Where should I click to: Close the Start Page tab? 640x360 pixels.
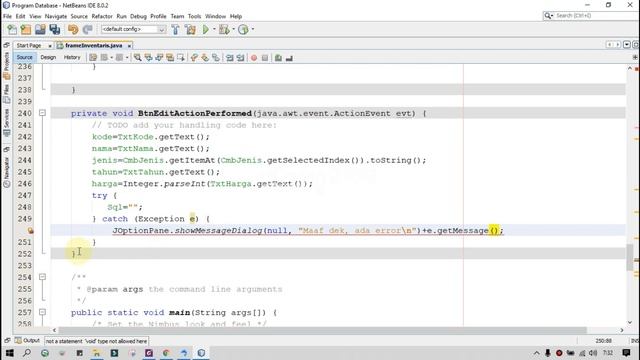pyautogui.click(x=50, y=46)
